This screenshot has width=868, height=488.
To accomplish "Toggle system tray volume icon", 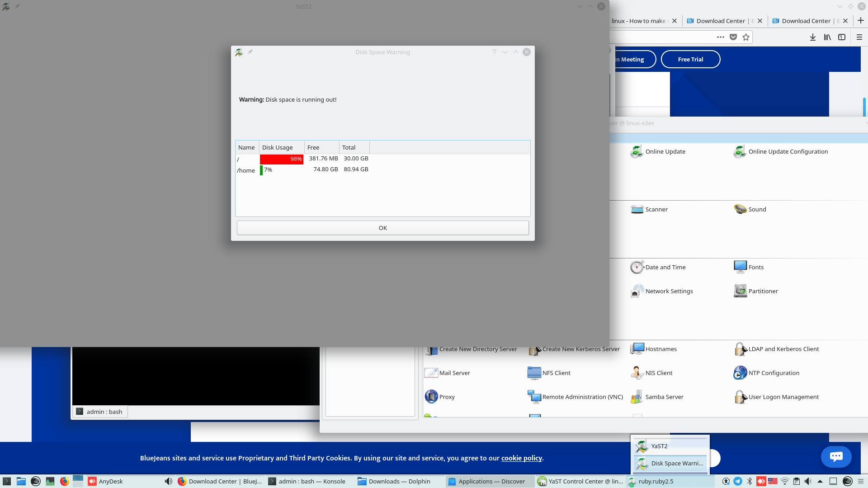I will click(x=808, y=481).
